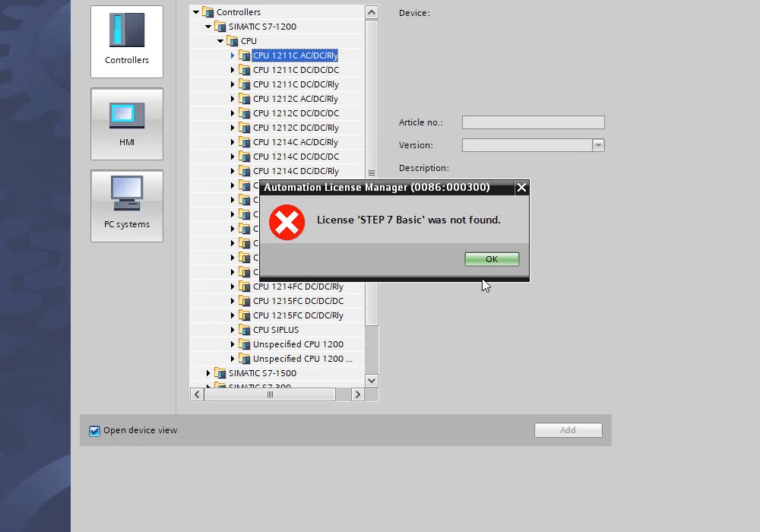Collapse the Controllers root node
The height and width of the screenshot is (532, 760).
(195, 11)
